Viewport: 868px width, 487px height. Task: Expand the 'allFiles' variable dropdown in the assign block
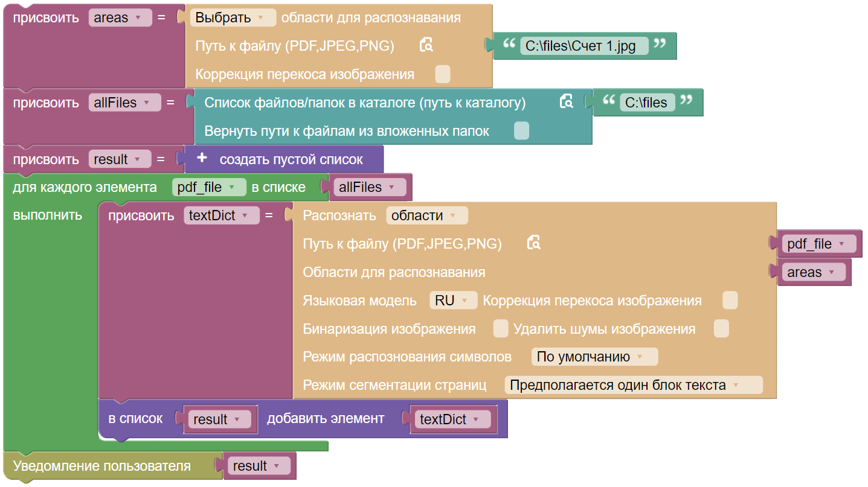pos(125,103)
